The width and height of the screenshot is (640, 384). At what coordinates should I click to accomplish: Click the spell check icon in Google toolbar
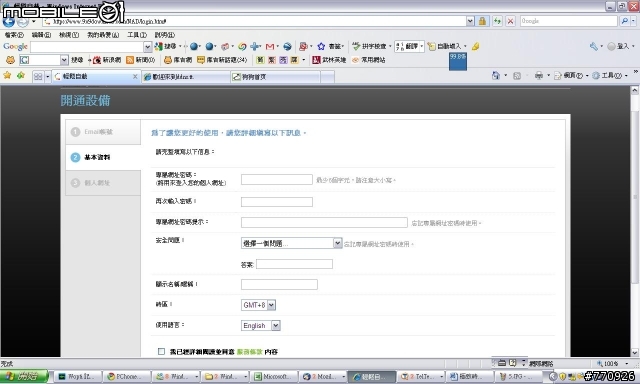point(356,47)
